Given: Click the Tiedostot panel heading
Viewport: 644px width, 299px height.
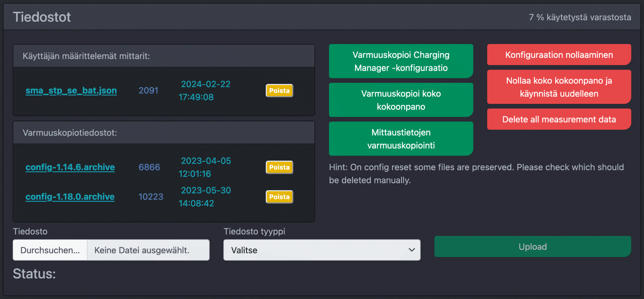Looking at the screenshot, I should tap(42, 17).
